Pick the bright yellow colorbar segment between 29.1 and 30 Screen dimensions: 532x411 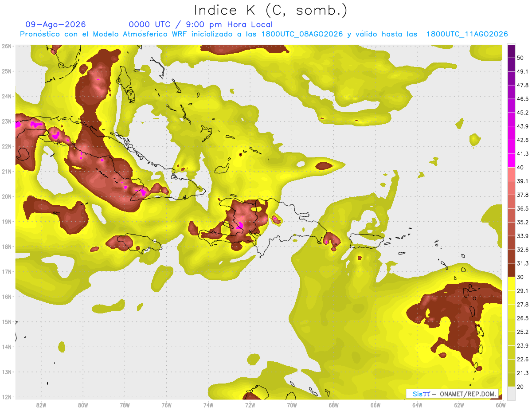pos(511,284)
